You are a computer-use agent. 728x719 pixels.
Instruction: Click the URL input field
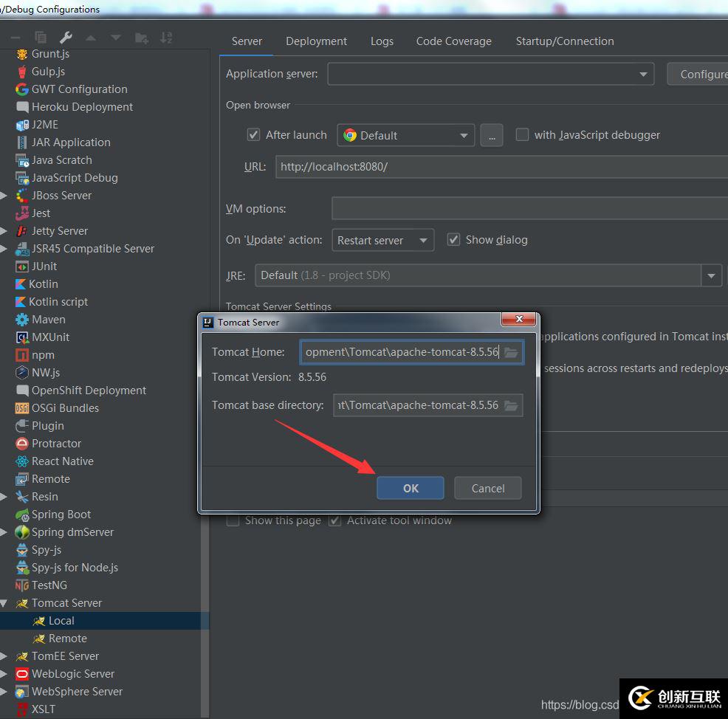501,167
